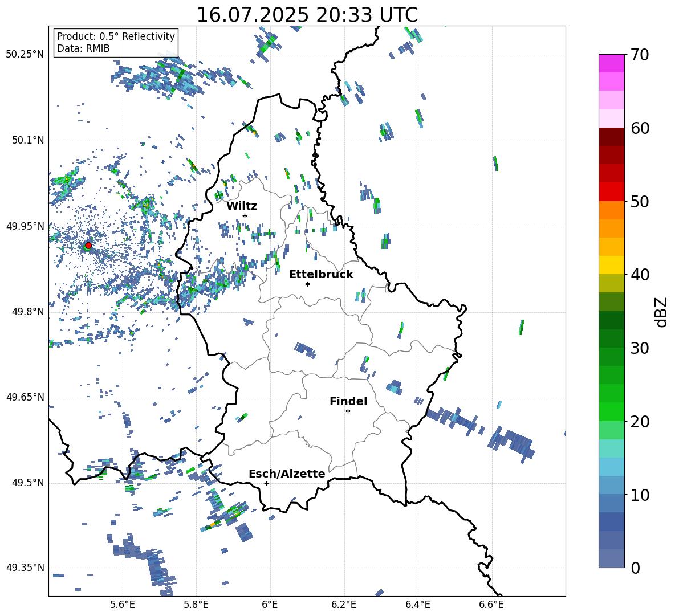The height and width of the screenshot is (616, 675).
Task: Click the colorbar tick label 20
Action: 640,422
